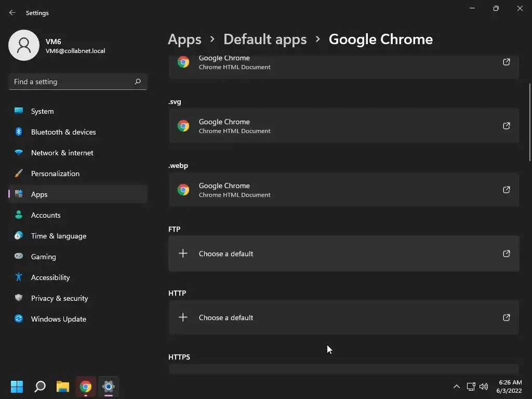Screen dimensions: 532x399
Task: Click the open-link icon on the HTTP row
Action: 506,317
